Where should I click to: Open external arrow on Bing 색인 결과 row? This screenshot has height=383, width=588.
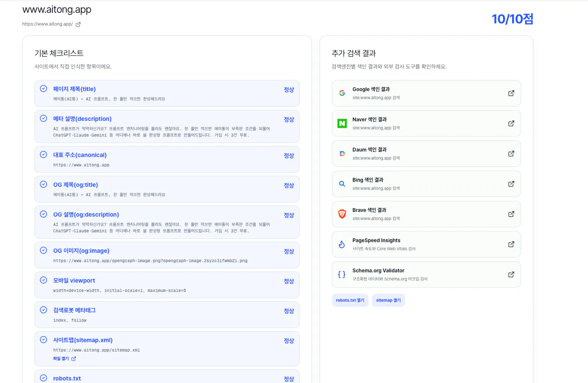(x=511, y=184)
